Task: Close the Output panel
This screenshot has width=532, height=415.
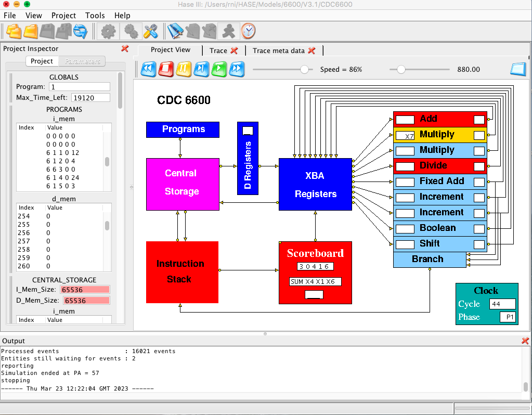Action: pyautogui.click(x=525, y=341)
